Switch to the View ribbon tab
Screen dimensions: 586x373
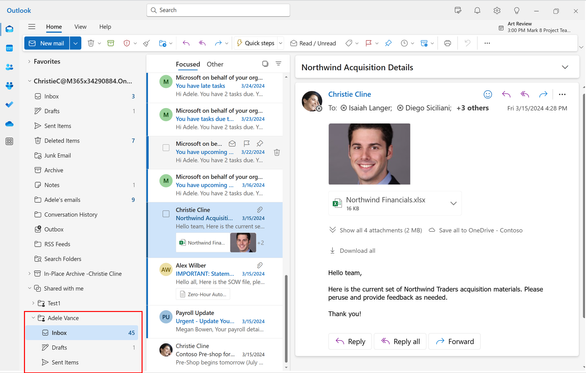[x=80, y=27]
